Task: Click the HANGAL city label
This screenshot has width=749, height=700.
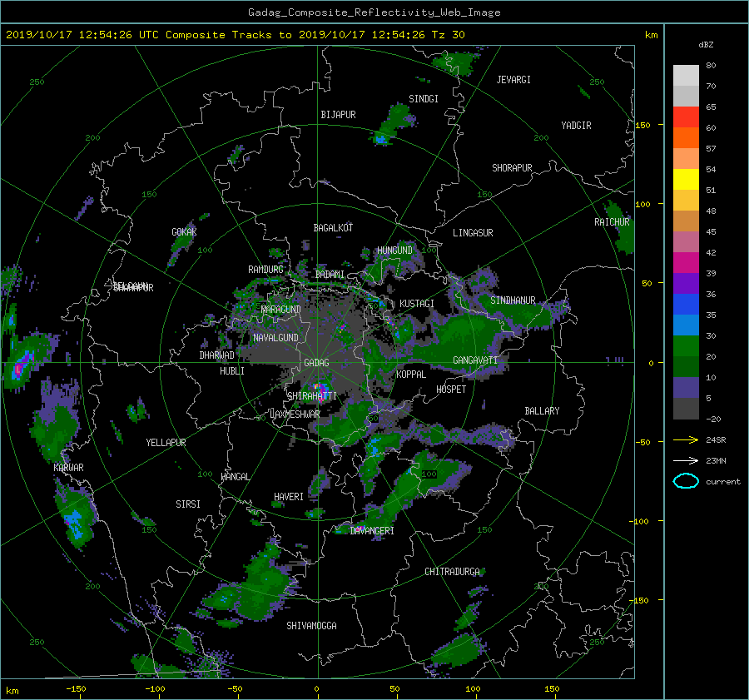Action: 236,477
